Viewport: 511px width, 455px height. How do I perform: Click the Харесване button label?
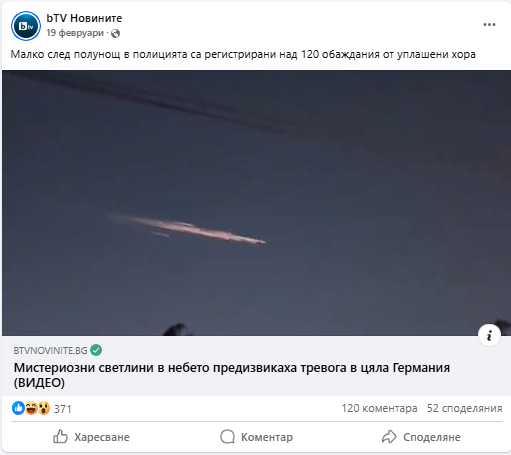pyautogui.click(x=102, y=437)
